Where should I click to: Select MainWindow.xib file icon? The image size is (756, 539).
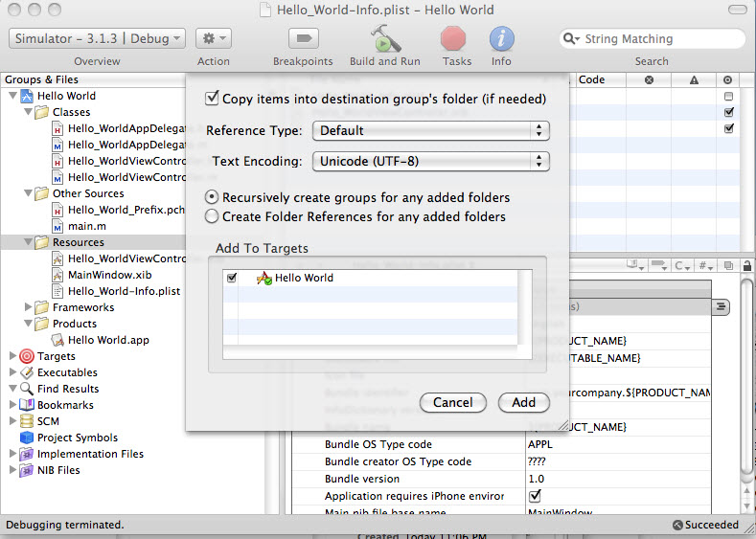[57, 275]
